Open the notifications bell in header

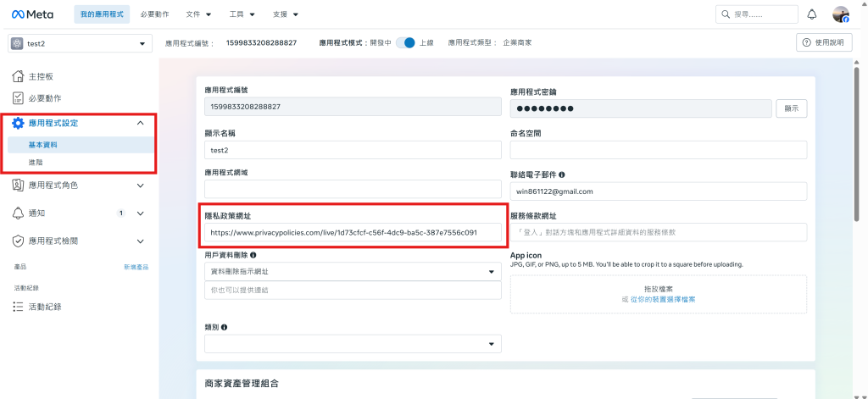[812, 14]
